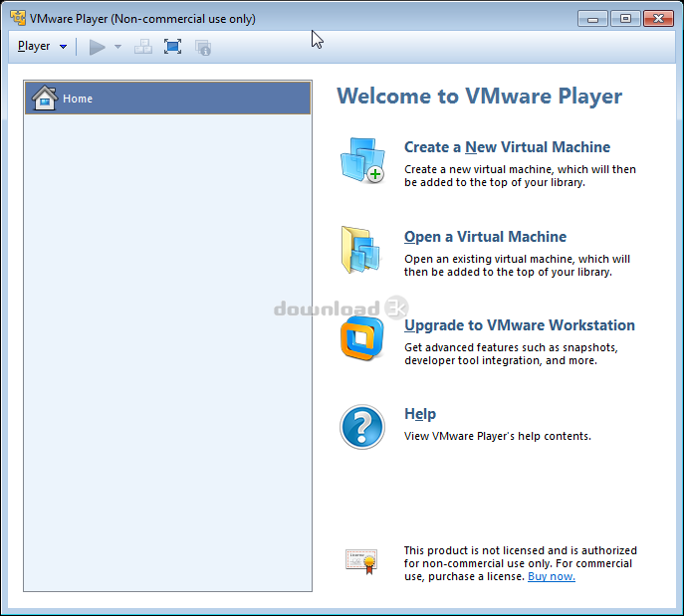Screen dimensions: 684x616
Task: Click the Open a Virtual Machine folder icon
Action: [x=361, y=250]
